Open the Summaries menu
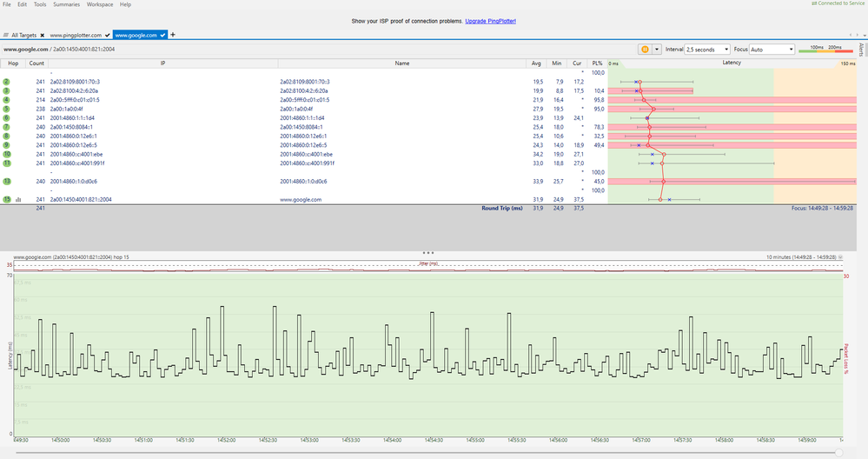Screen dimensions: 868x459 pos(65,4)
